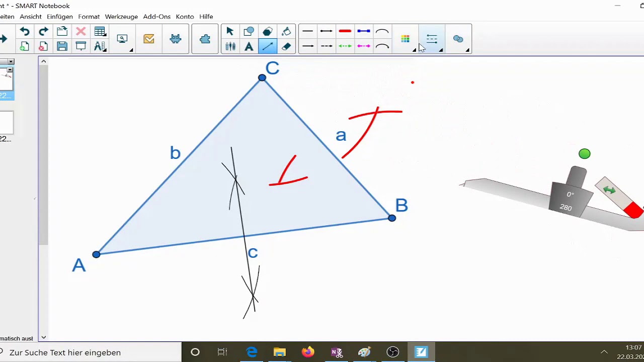Choose the plain black line style
Image resolution: width=644 pixels, height=362 pixels.
point(308,31)
